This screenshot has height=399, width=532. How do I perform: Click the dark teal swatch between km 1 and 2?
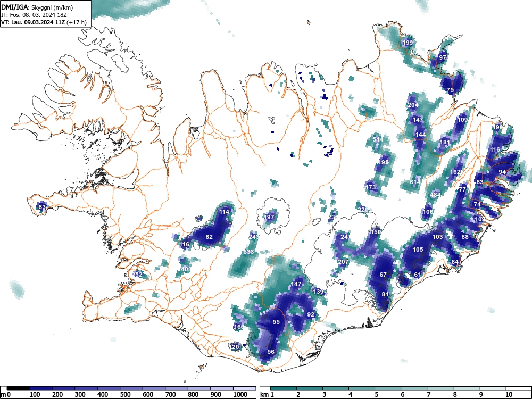tap(284, 388)
